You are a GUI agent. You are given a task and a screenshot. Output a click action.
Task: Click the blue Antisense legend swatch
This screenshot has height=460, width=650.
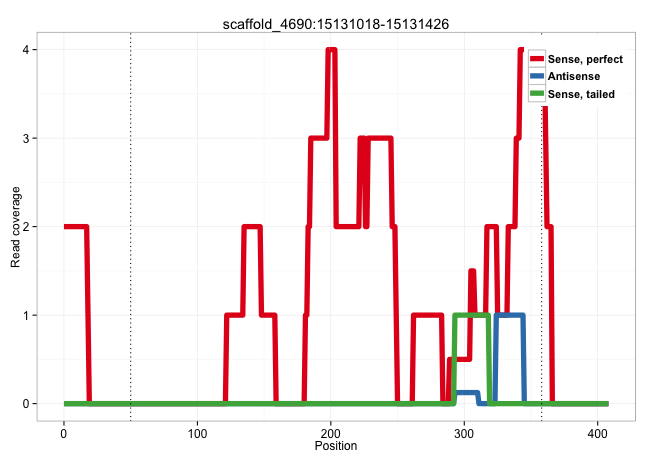coord(537,77)
